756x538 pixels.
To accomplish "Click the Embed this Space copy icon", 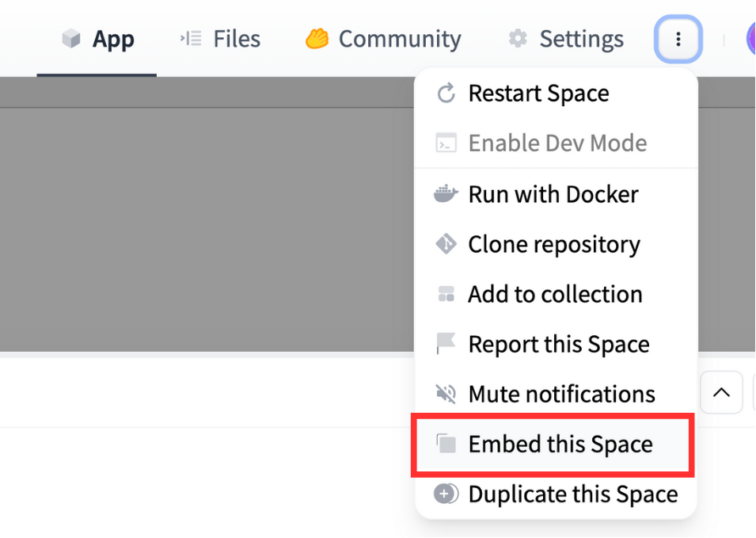I will 446,444.
